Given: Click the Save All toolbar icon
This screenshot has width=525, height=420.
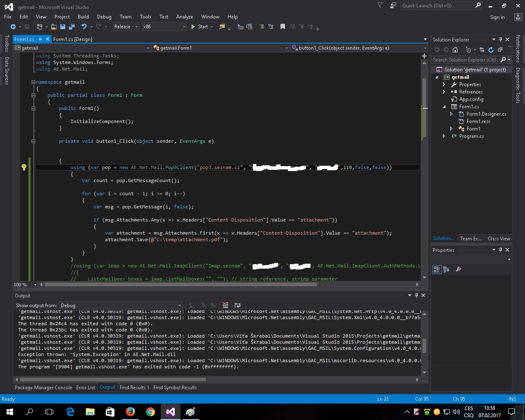Looking at the screenshot, I should pyautogui.click(x=72, y=27).
